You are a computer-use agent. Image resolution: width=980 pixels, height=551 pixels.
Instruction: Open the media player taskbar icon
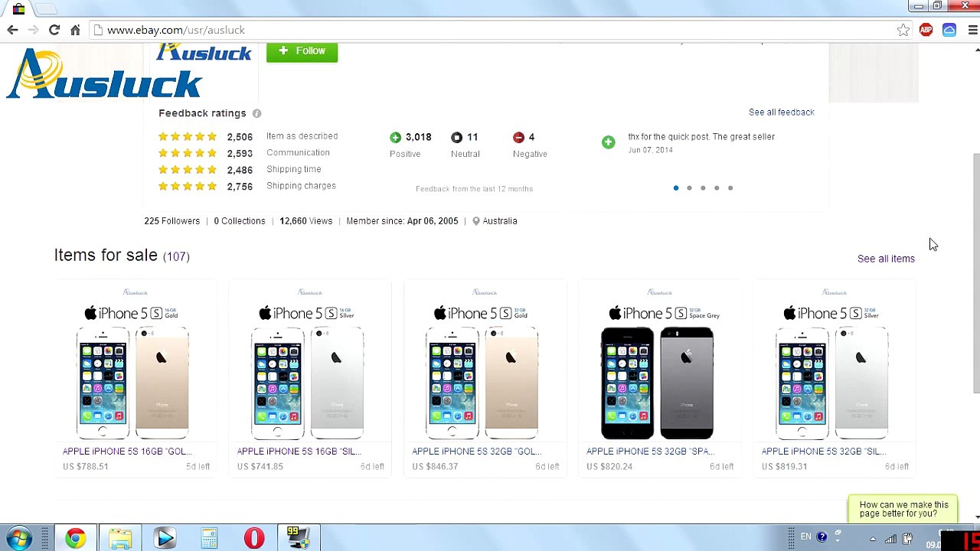(165, 539)
